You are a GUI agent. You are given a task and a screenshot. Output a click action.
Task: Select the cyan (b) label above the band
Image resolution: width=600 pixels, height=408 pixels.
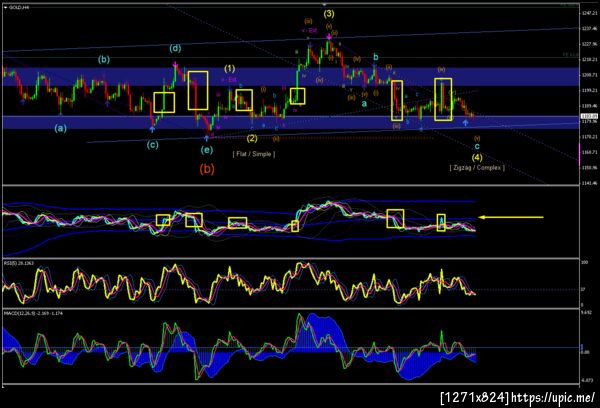(104, 59)
